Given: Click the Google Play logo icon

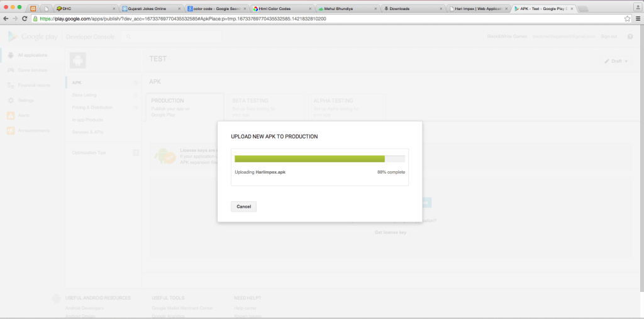Looking at the screenshot, I should 13,36.
